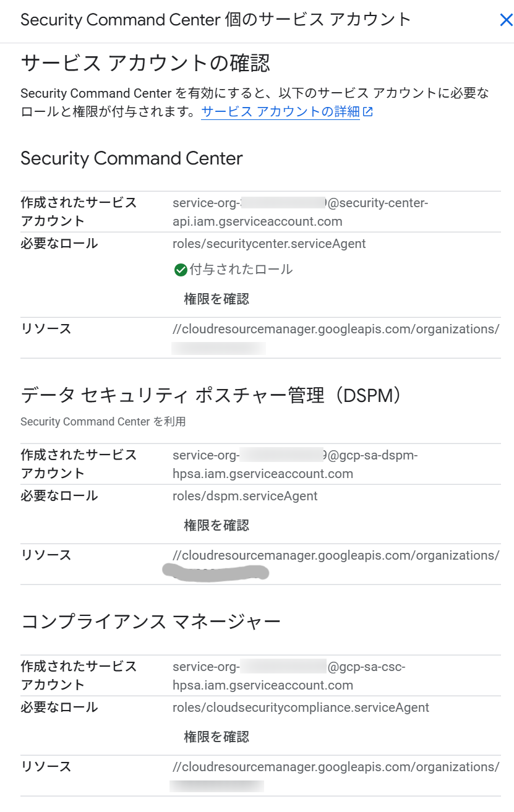The height and width of the screenshot is (812, 514).
Task: Click the resource URL in the DSPM section
Action: pyautogui.click(x=336, y=555)
